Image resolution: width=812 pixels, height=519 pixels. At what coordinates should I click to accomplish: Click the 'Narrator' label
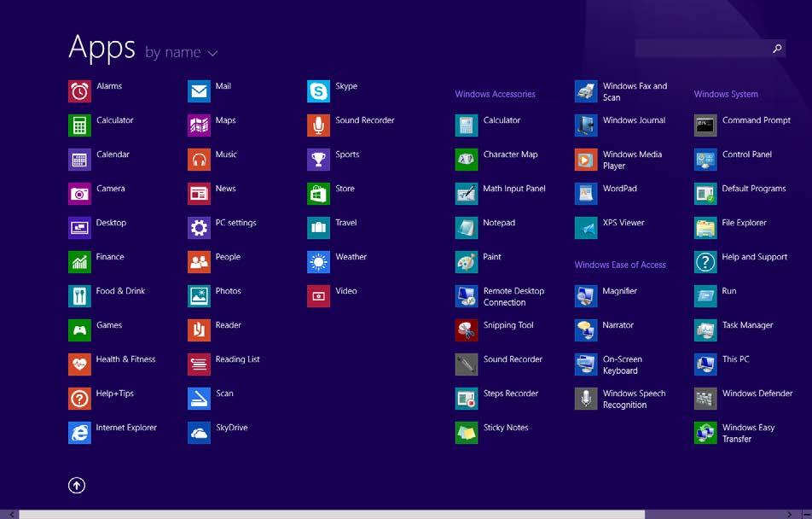(618, 325)
